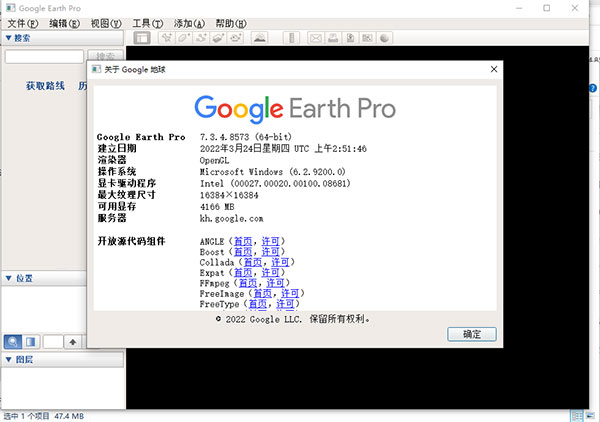Click the 确定 button
The image size is (600, 422).
coord(472,334)
